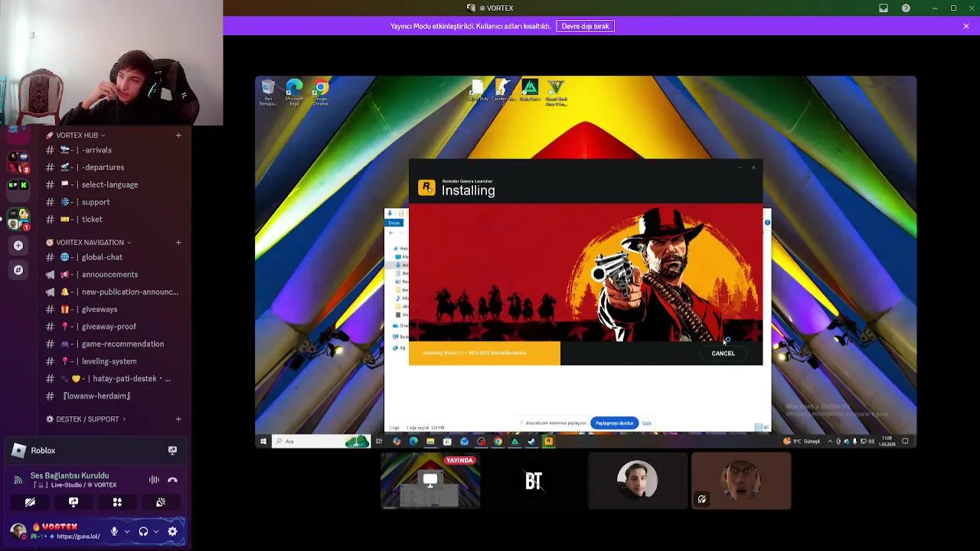This screenshot has width=980, height=551.
Task: Open the activities launcher icon
Action: tap(117, 503)
